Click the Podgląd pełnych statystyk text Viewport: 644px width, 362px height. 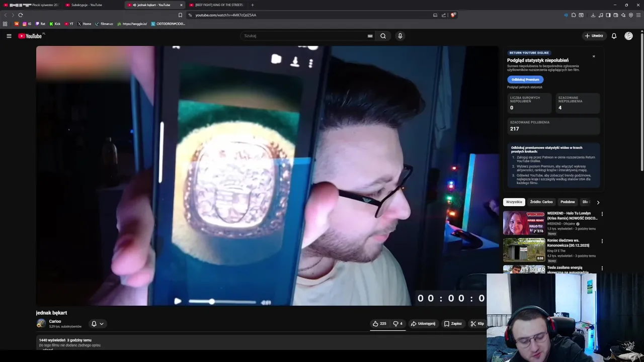525,87
